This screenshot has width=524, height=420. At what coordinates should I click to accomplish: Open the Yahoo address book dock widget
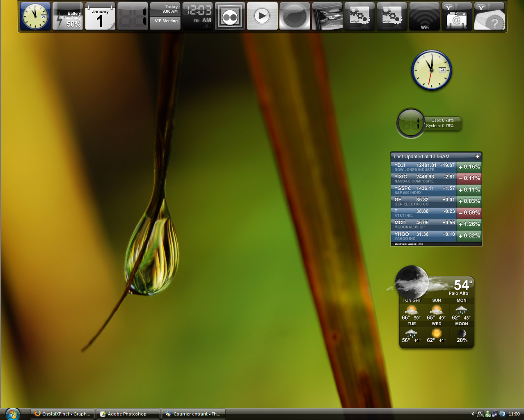pos(457,16)
